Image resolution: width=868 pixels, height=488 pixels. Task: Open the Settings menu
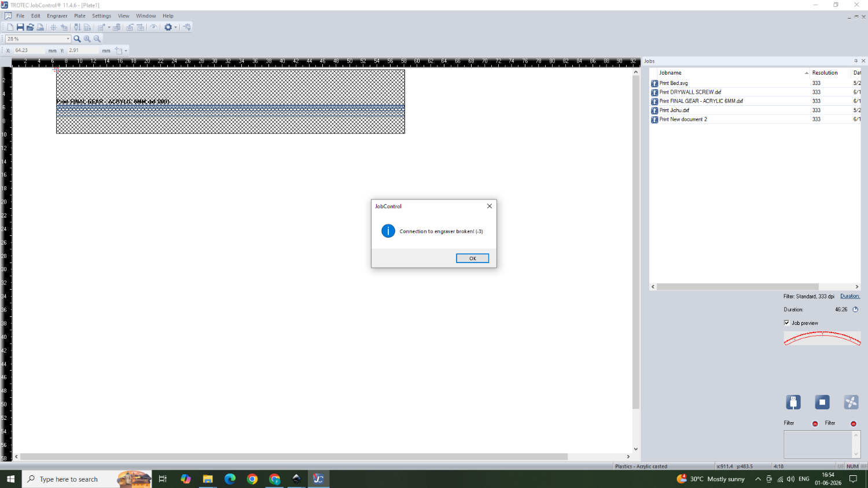pyautogui.click(x=101, y=16)
